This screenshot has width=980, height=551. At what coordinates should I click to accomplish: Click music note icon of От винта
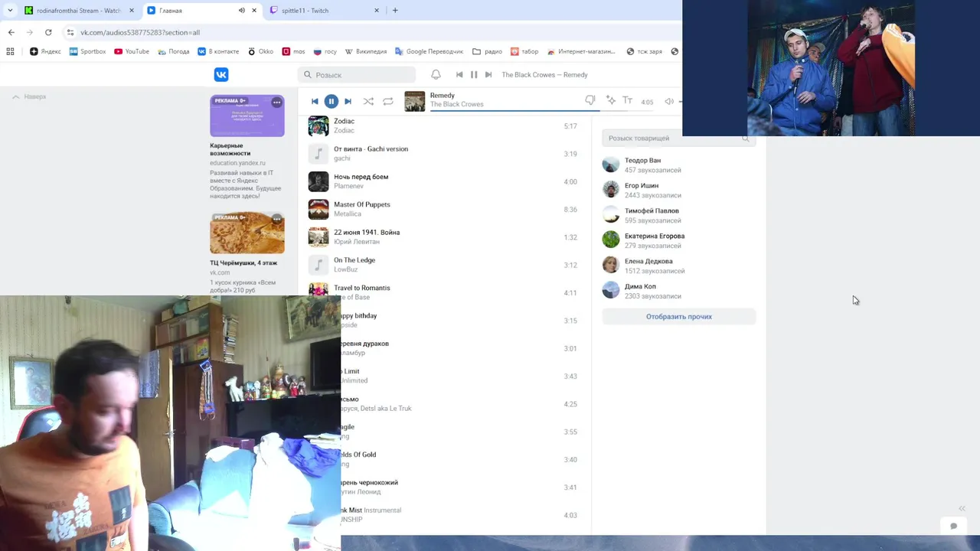tap(318, 154)
